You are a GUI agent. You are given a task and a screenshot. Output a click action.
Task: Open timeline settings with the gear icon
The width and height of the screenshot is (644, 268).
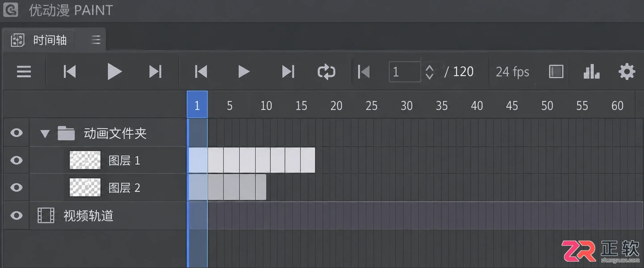(627, 71)
